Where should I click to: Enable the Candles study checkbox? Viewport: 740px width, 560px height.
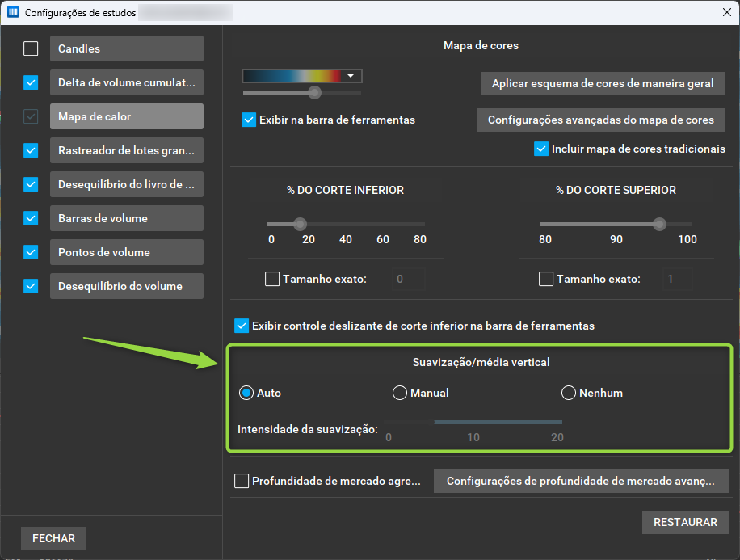[x=31, y=48]
